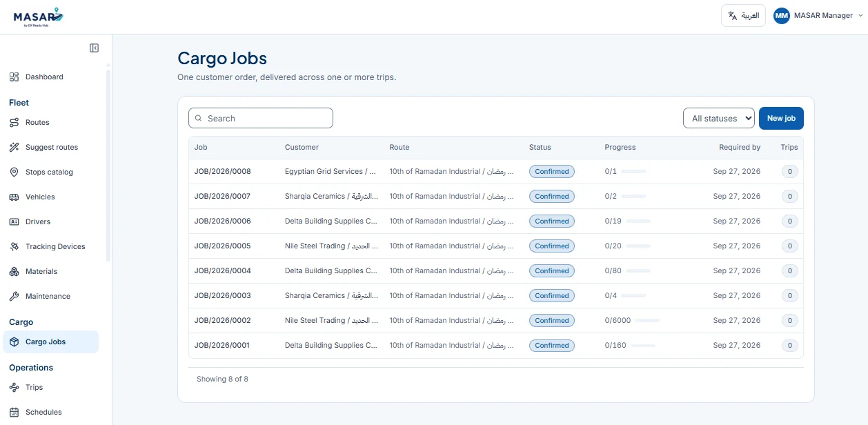Click Confirmed badge of JOB/2026/0001
Viewport: 868px width, 425px height.
(552, 346)
